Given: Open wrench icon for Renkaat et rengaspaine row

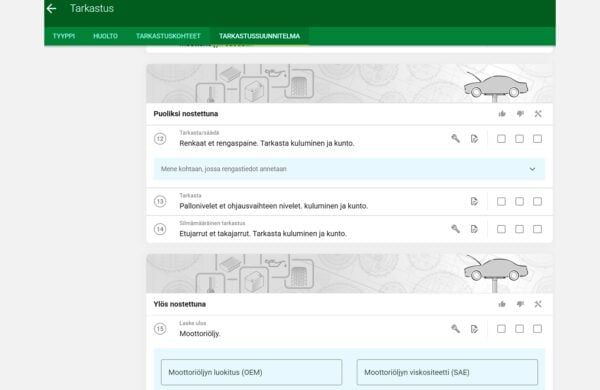Looking at the screenshot, I should 455,139.
